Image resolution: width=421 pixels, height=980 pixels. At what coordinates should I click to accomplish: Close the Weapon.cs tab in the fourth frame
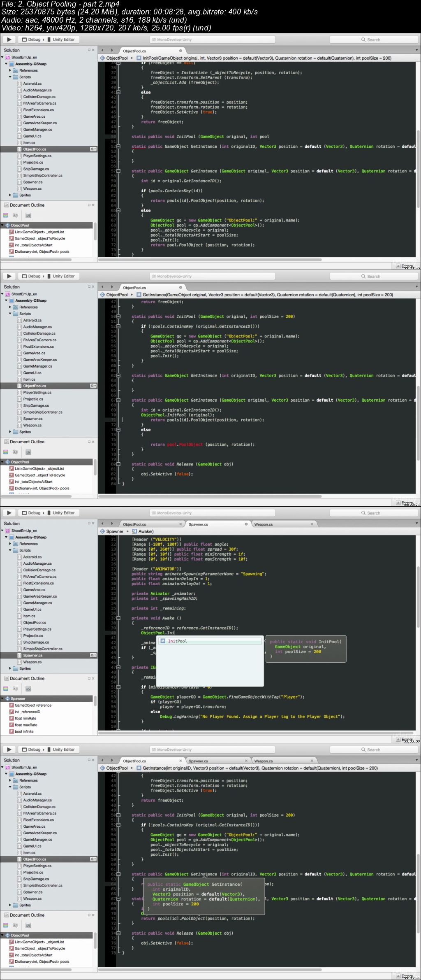tap(312, 761)
